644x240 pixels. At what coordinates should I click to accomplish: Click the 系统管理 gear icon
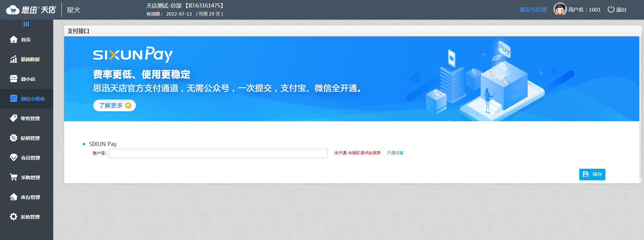[x=14, y=217]
